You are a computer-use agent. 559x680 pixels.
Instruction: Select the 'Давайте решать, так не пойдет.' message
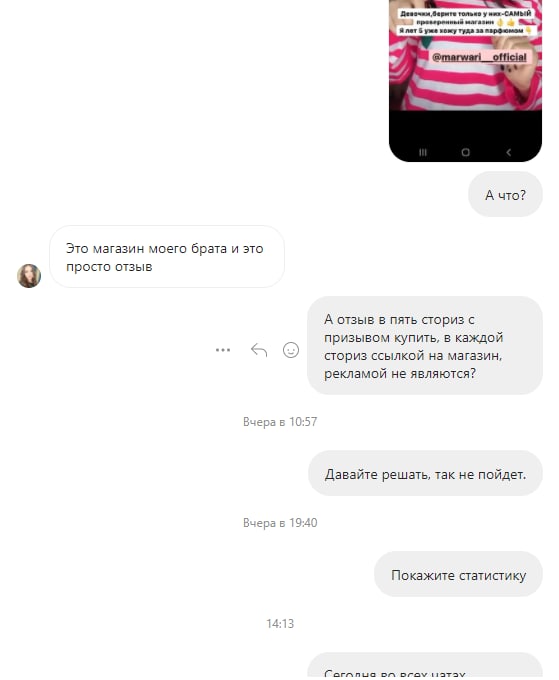[425, 474]
